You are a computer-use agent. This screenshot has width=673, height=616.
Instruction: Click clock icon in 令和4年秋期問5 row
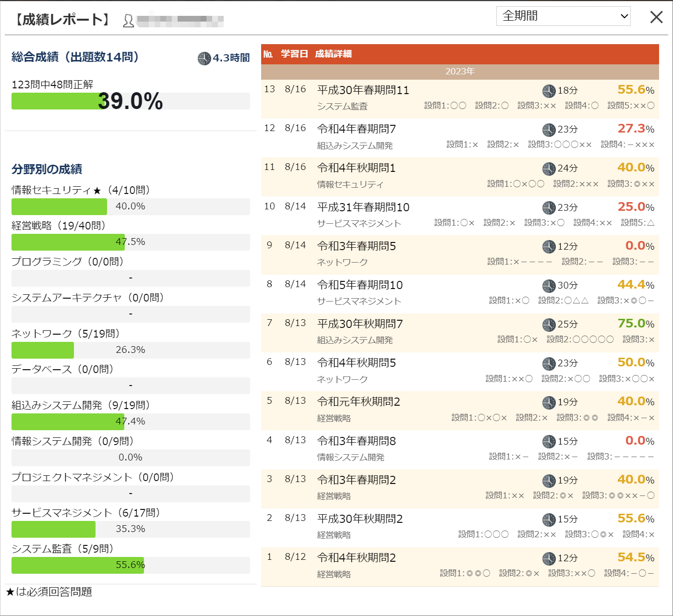[x=549, y=363]
